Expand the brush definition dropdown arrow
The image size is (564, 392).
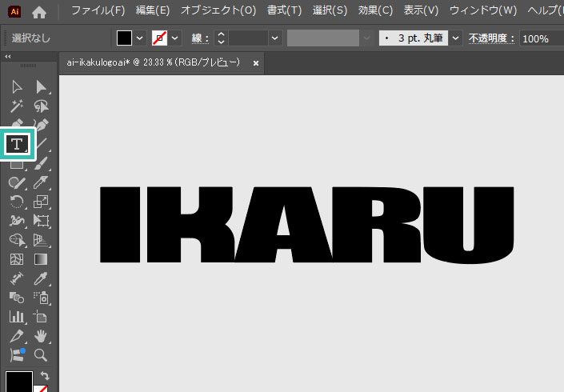click(x=455, y=38)
